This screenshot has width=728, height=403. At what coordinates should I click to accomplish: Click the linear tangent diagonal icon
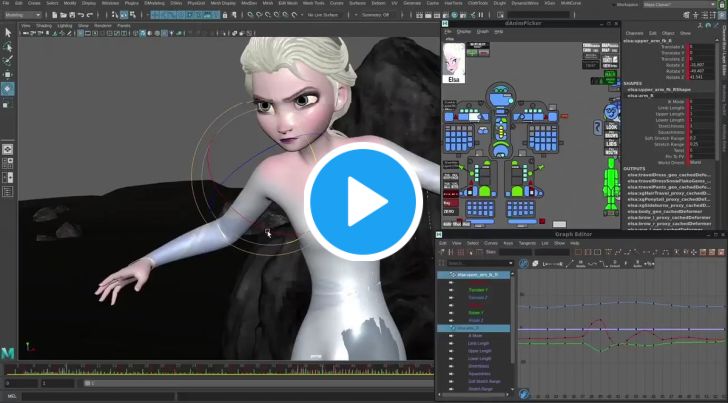tap(571, 264)
